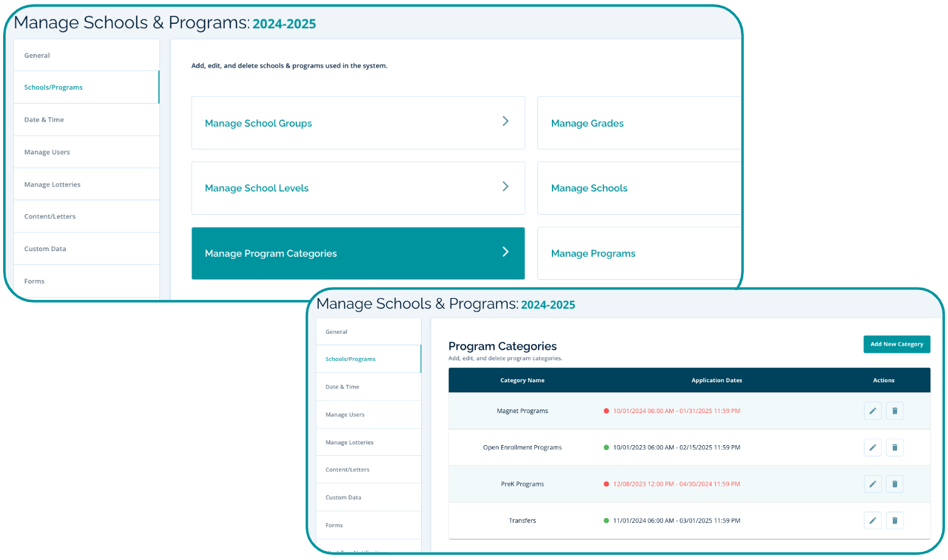
Task: Open Manage School Levels arrow
Action: coord(505,186)
